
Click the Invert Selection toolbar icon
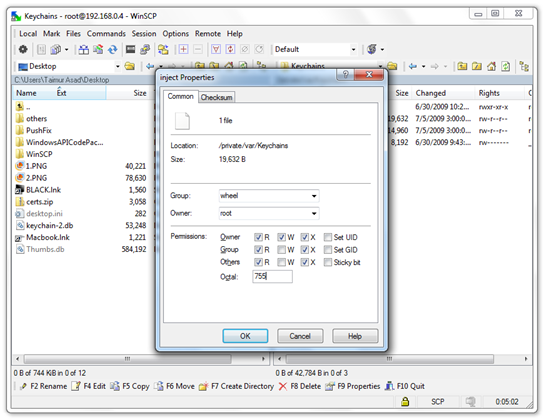click(x=230, y=49)
